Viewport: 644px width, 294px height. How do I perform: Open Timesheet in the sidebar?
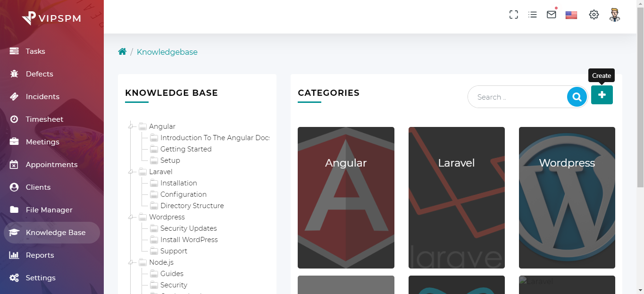(44, 119)
